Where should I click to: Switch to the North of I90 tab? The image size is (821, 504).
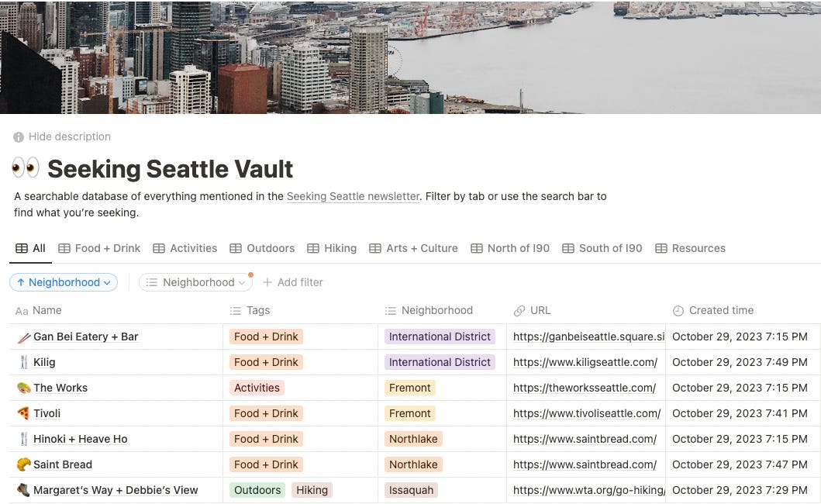510,248
